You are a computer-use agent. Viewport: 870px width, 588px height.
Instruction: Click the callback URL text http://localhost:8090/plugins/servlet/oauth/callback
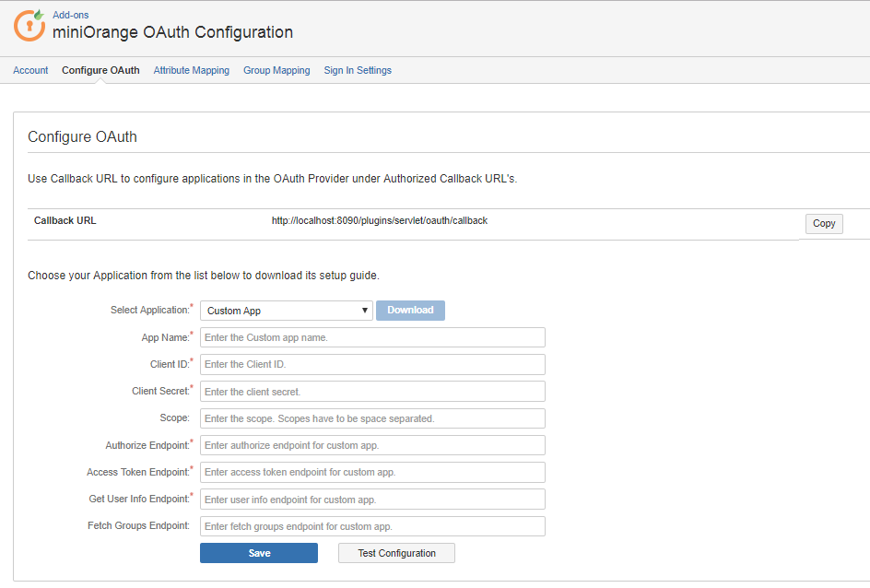point(380,221)
